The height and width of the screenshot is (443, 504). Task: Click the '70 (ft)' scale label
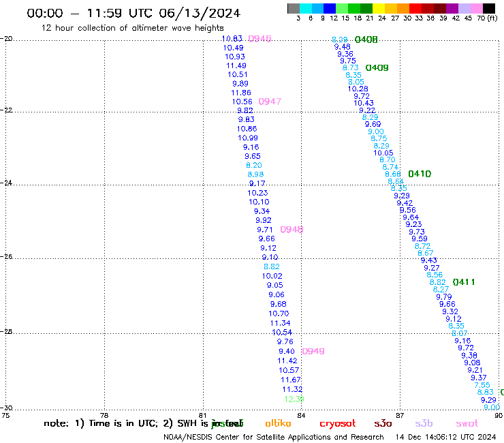pos(487,18)
